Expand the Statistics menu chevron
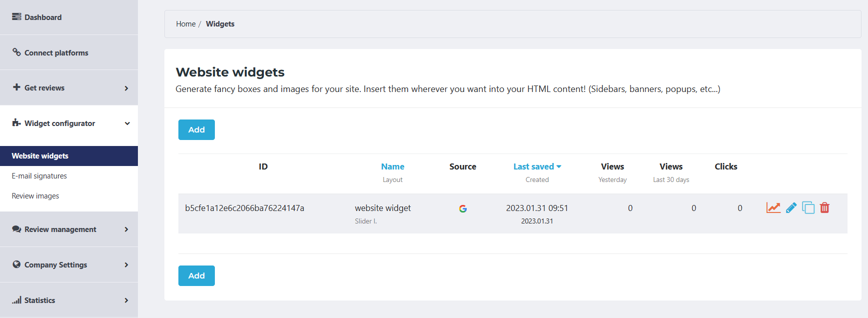The width and height of the screenshot is (868, 318). click(126, 300)
